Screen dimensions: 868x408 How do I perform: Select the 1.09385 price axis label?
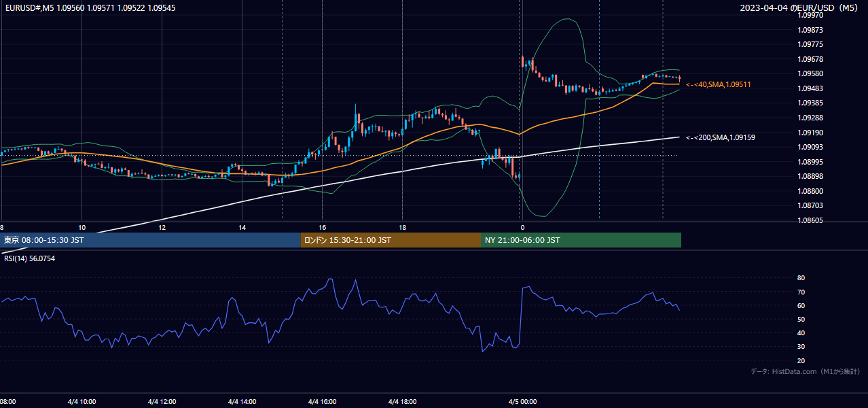(x=810, y=103)
